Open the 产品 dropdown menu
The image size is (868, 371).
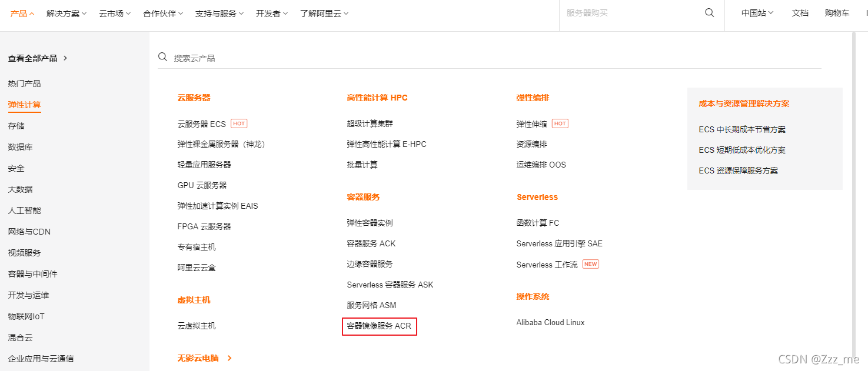click(22, 14)
